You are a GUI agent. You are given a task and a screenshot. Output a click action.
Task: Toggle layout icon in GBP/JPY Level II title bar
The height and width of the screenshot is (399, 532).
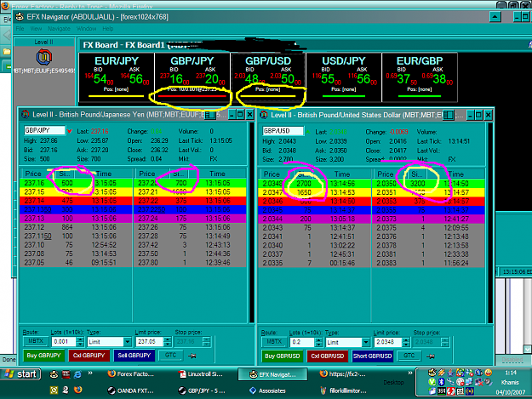210,115
